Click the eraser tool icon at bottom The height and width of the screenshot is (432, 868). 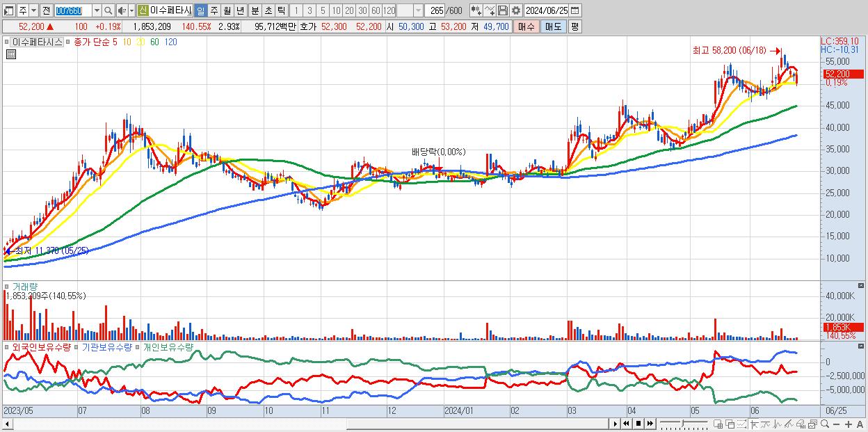(x=801, y=424)
